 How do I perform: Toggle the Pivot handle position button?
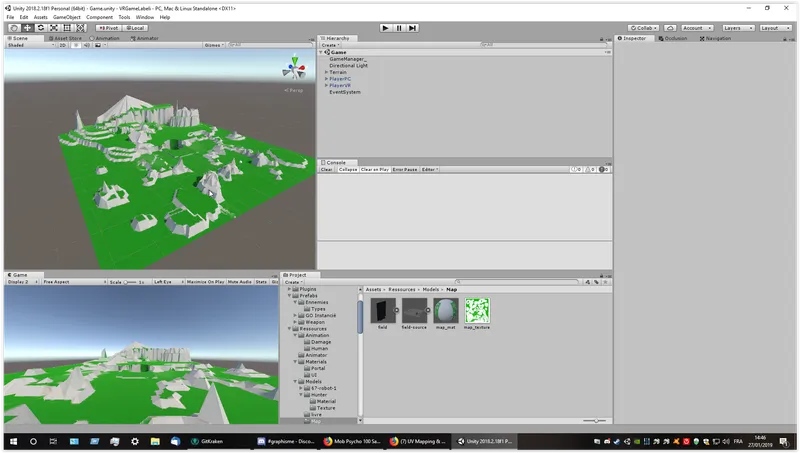[109, 28]
